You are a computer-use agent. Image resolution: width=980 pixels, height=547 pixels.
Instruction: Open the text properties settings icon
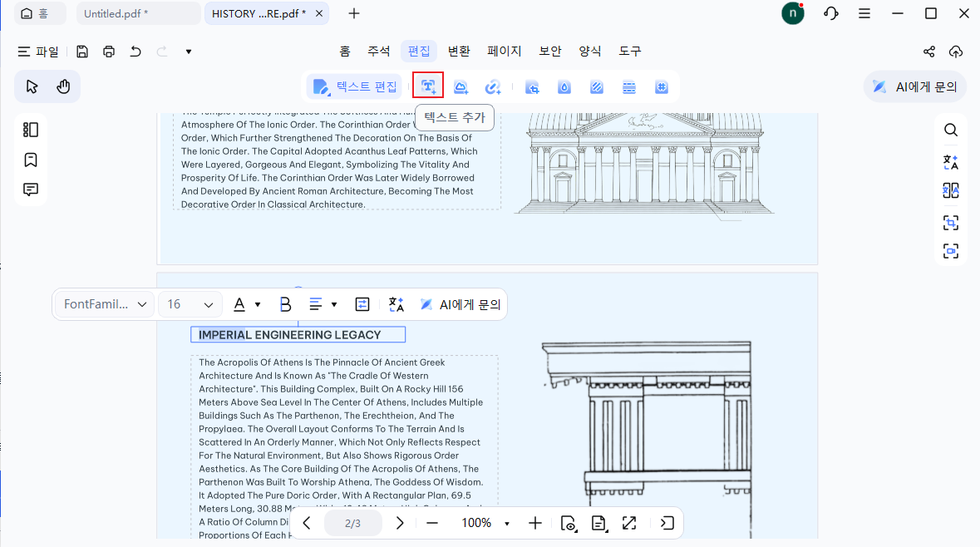362,304
